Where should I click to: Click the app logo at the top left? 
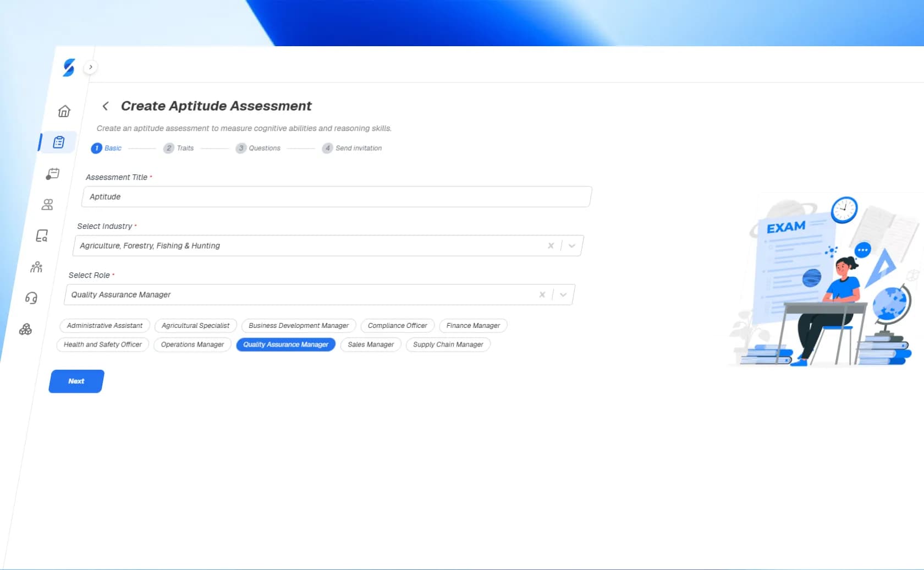pyautogui.click(x=68, y=68)
